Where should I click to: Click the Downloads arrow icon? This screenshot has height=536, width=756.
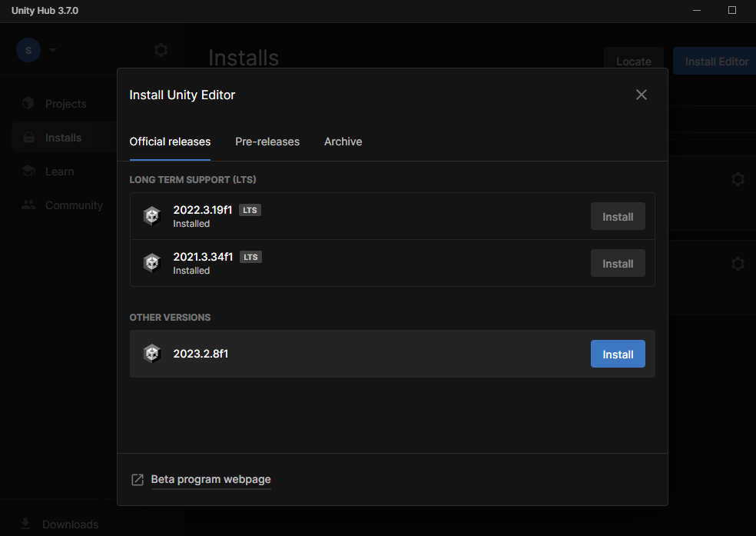click(x=25, y=524)
